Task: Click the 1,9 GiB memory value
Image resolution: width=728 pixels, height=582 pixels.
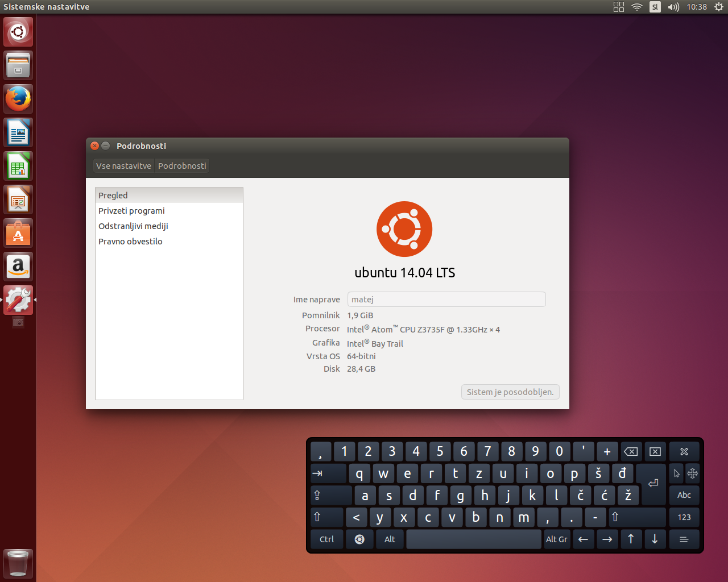Action: 360,315
